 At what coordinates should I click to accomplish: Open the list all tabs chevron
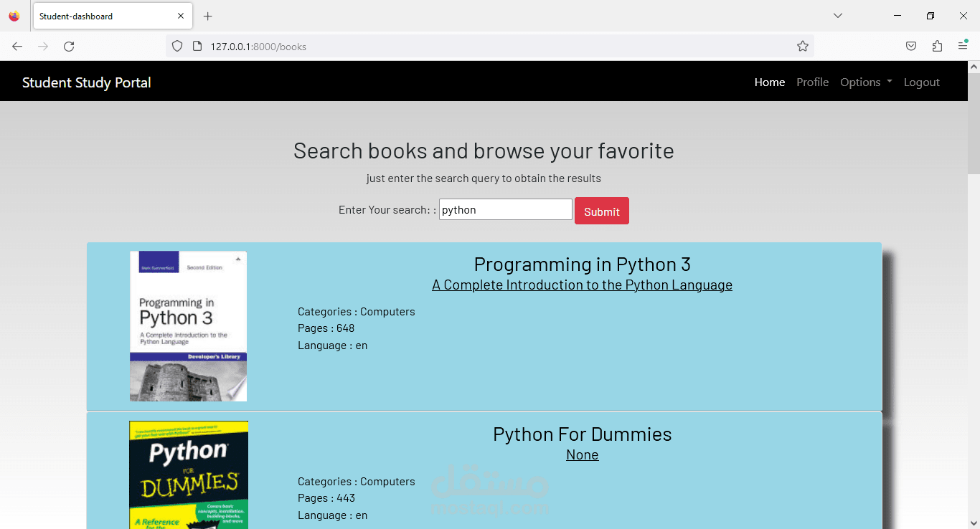click(838, 16)
